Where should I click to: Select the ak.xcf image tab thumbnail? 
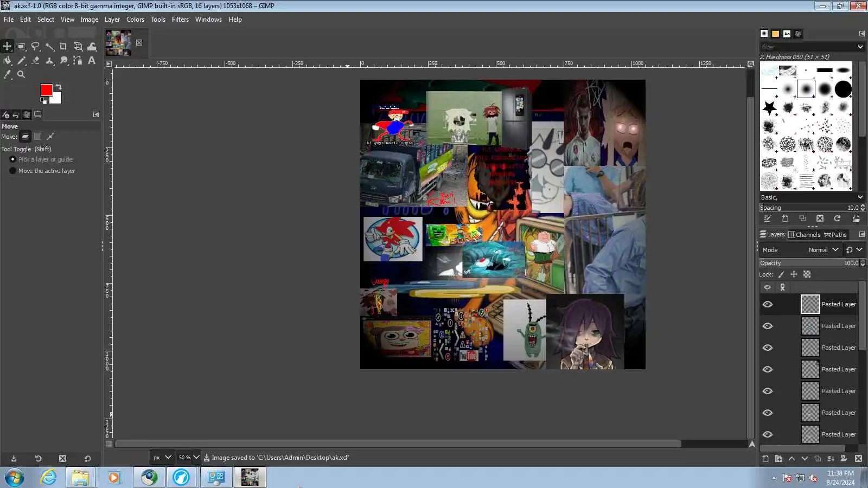coord(118,43)
